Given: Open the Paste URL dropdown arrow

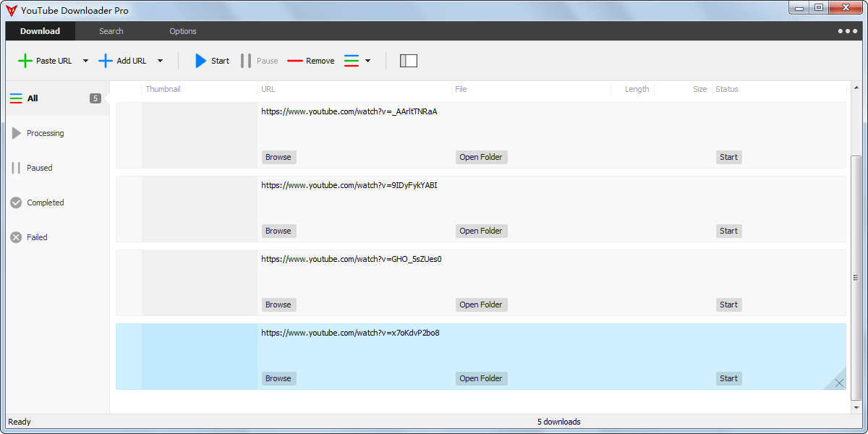Looking at the screenshot, I should pos(85,61).
